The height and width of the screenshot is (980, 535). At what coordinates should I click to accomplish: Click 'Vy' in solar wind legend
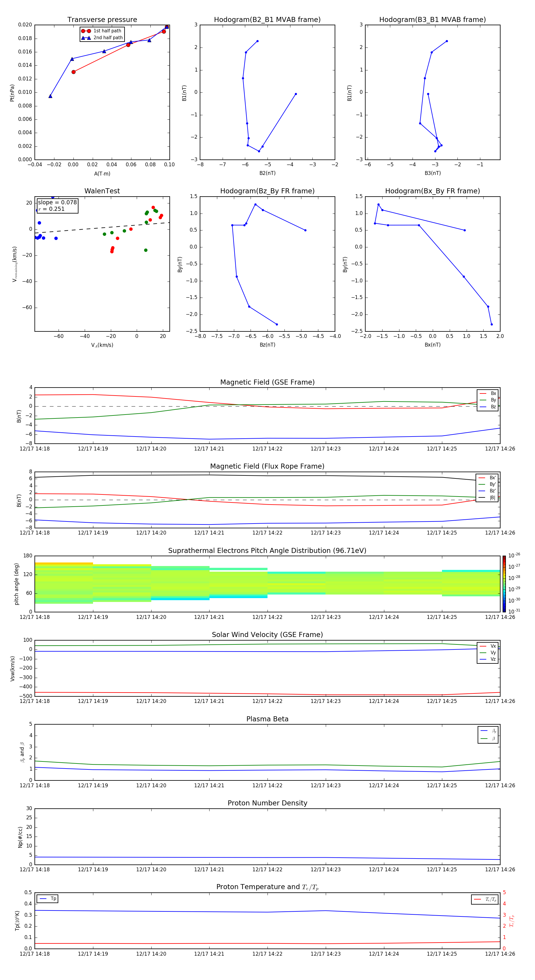tap(488, 652)
